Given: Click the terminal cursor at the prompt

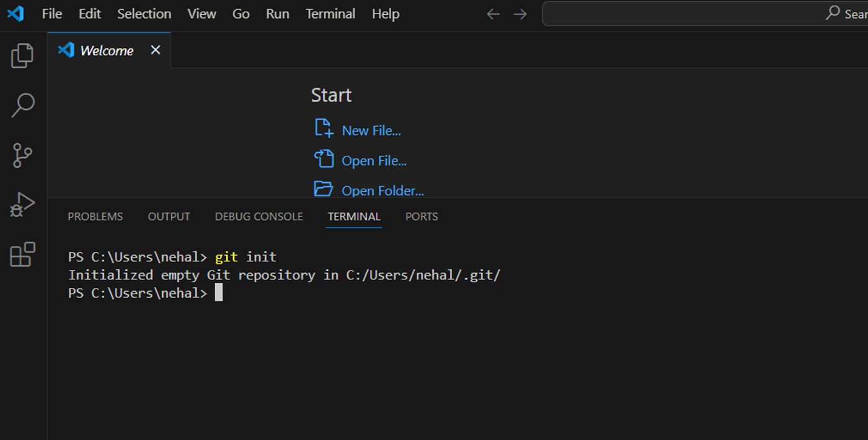Looking at the screenshot, I should coord(219,293).
